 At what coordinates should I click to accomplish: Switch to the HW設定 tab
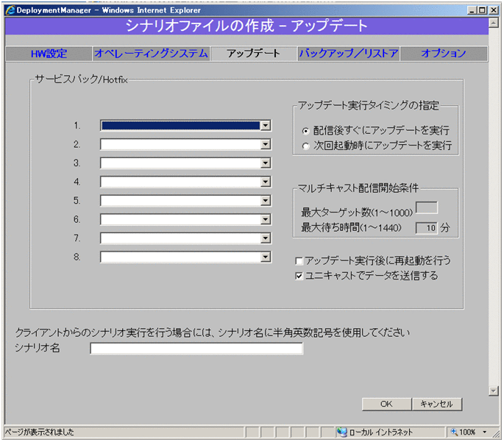pyautogui.click(x=49, y=54)
